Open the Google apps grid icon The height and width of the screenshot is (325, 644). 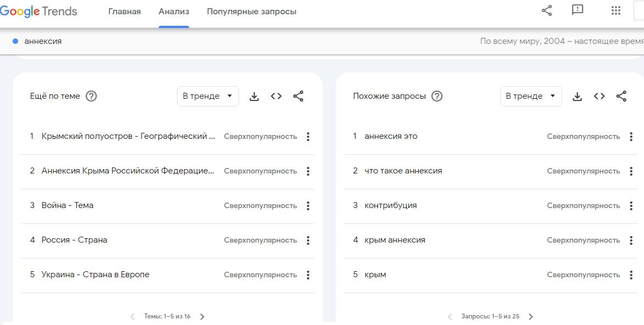(x=615, y=10)
